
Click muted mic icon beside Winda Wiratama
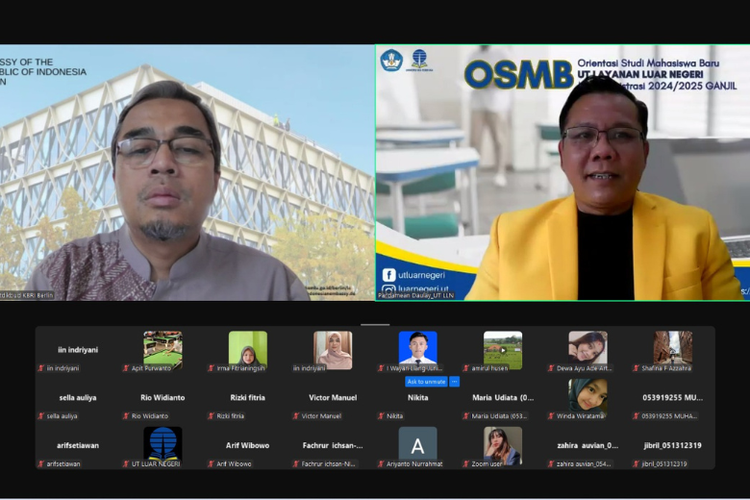(553, 416)
